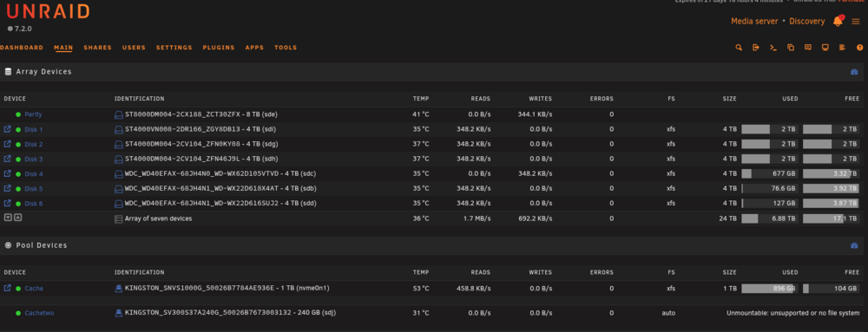The height and width of the screenshot is (332, 868).
Task: Click 'Unmountable: unsupported or no file system' text
Action: (x=792, y=313)
